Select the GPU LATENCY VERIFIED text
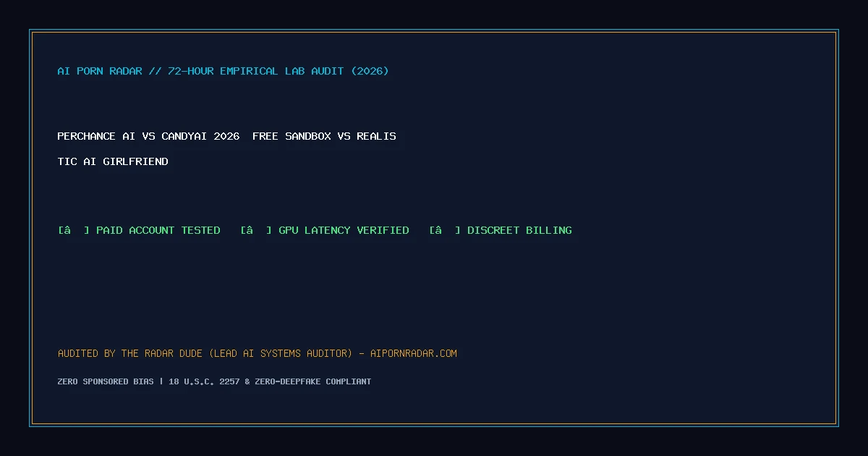 click(344, 230)
